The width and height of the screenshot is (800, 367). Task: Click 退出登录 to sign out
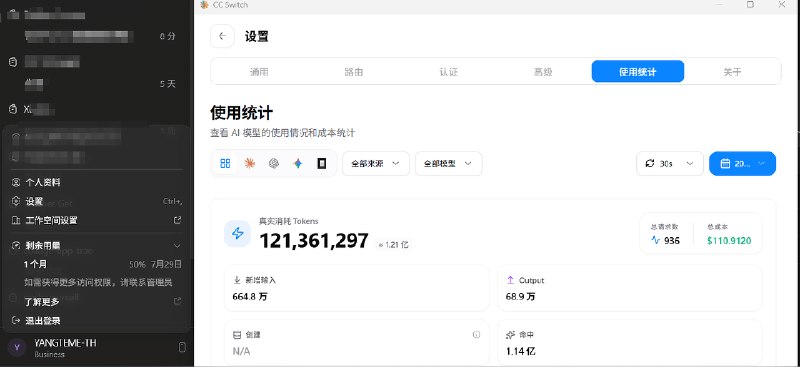tap(96, 321)
